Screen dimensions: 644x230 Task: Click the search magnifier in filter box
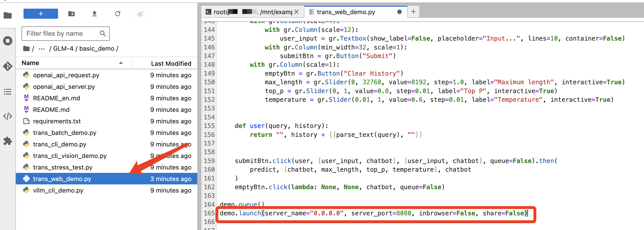(102, 34)
